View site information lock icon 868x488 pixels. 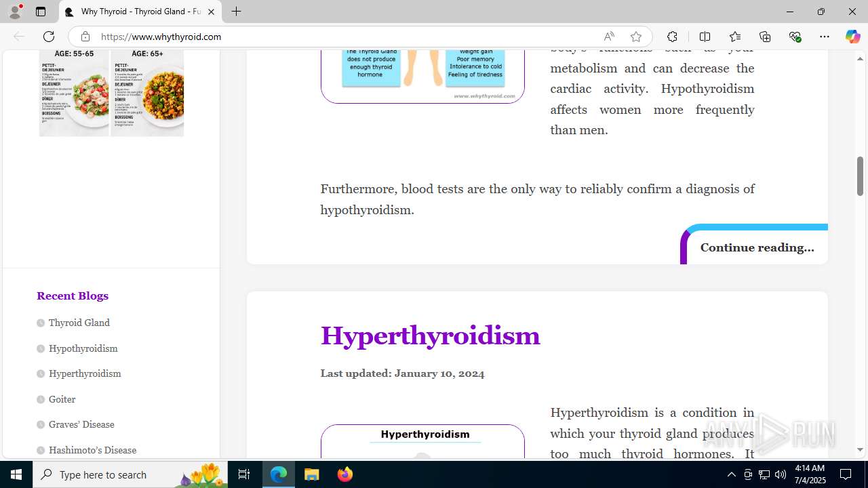(x=85, y=37)
